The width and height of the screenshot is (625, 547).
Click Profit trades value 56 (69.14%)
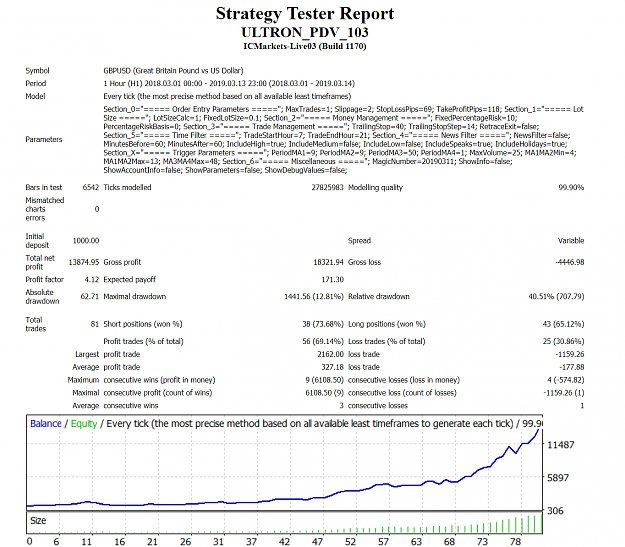[x=323, y=341]
